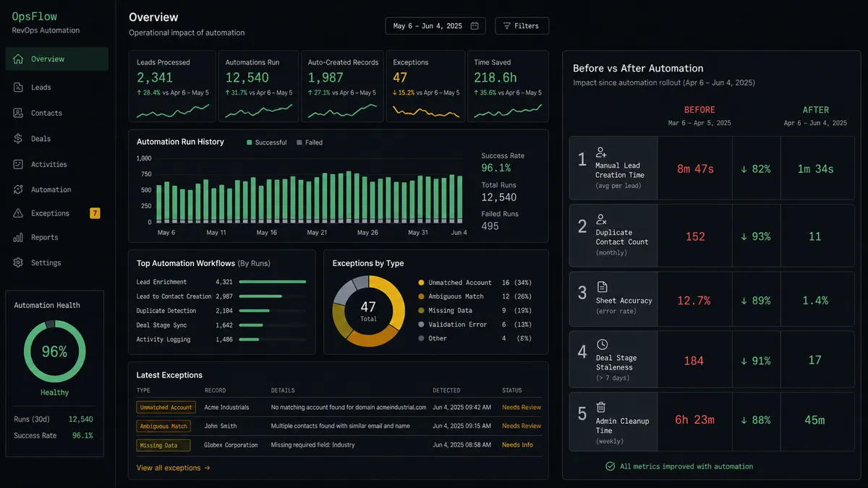The image size is (868, 488).
Task: Click the Contacts person icon in sidebar
Action: [x=18, y=113]
